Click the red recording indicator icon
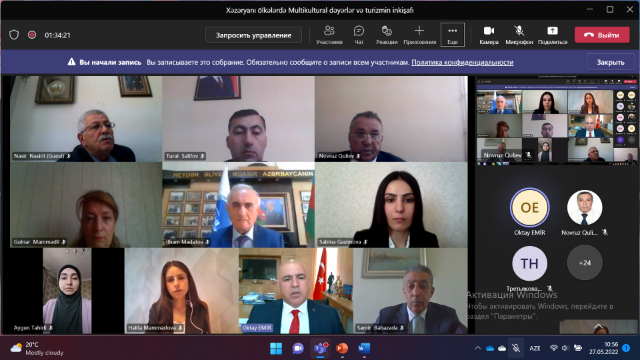The width and height of the screenshot is (640, 360). click(32, 35)
